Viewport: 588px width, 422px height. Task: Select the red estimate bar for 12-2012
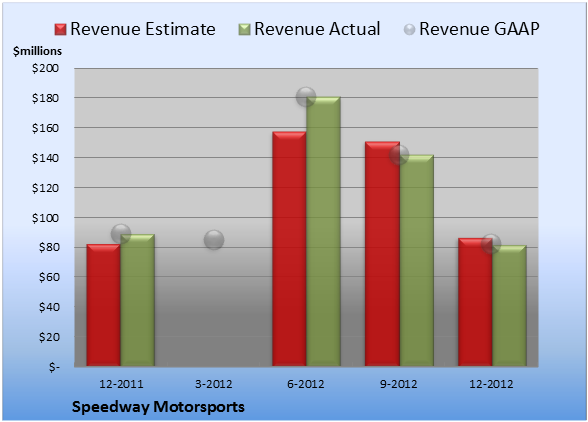click(475, 302)
